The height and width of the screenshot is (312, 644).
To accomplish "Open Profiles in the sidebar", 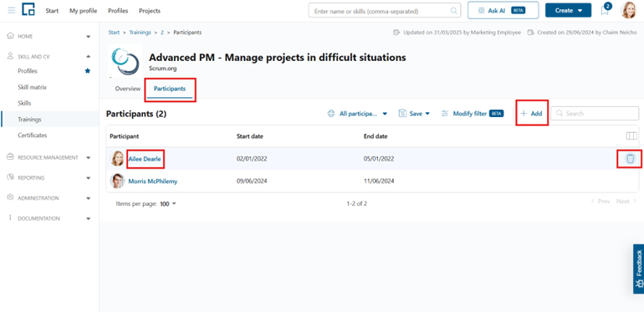I will click(x=28, y=71).
